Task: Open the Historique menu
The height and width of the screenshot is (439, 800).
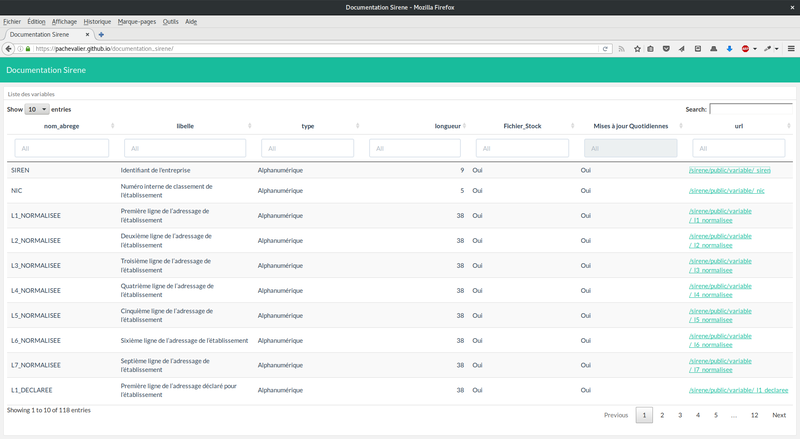Action: click(x=97, y=20)
